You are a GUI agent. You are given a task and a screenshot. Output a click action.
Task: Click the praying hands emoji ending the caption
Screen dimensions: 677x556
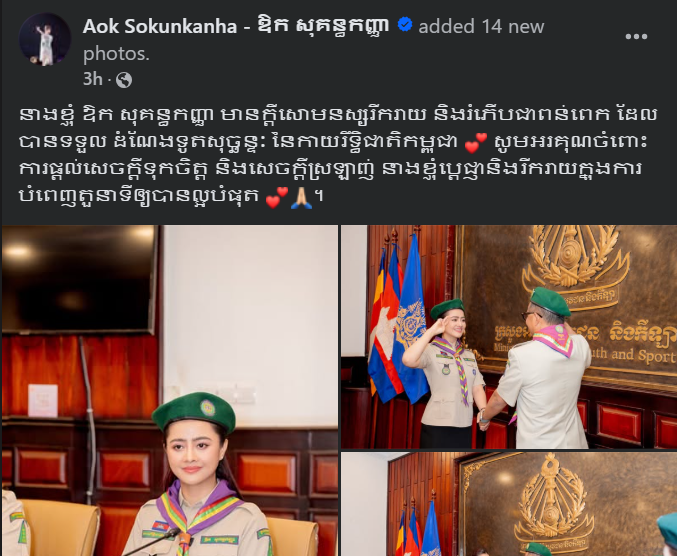coord(301,199)
